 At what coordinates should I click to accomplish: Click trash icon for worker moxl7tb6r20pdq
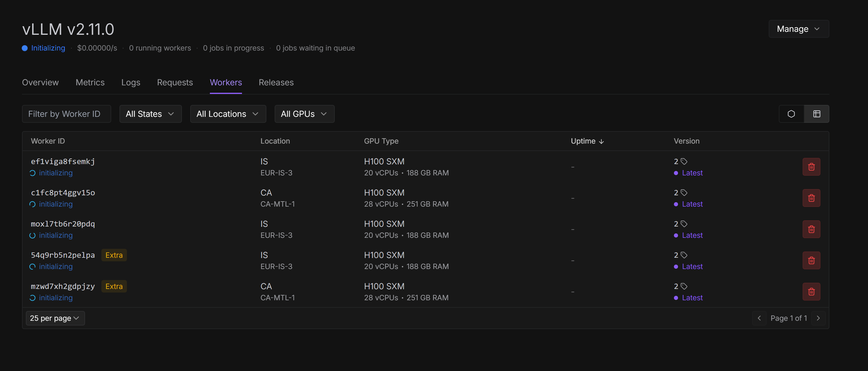(811, 229)
